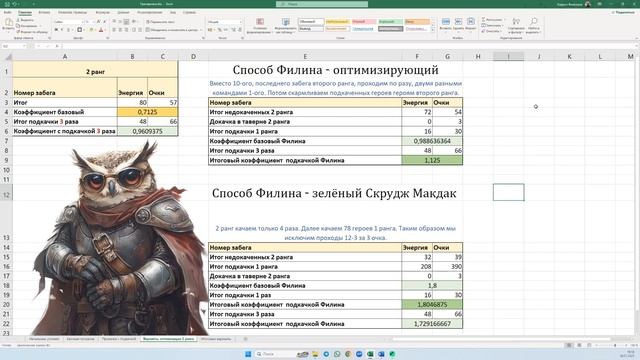Select row 12 header
The height and width of the screenshot is (360, 640).
click(x=6, y=195)
